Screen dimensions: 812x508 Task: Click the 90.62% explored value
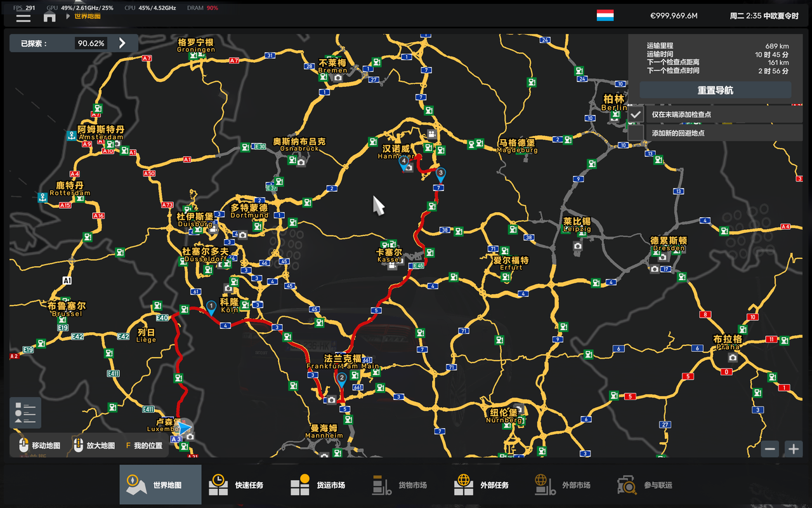[91, 43]
